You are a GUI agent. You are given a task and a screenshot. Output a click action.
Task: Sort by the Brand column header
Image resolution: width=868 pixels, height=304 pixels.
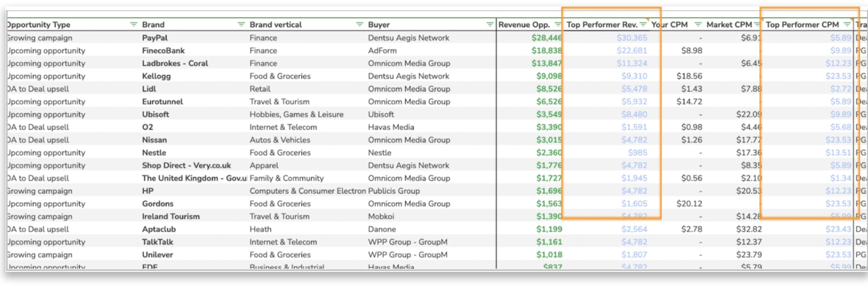(153, 25)
